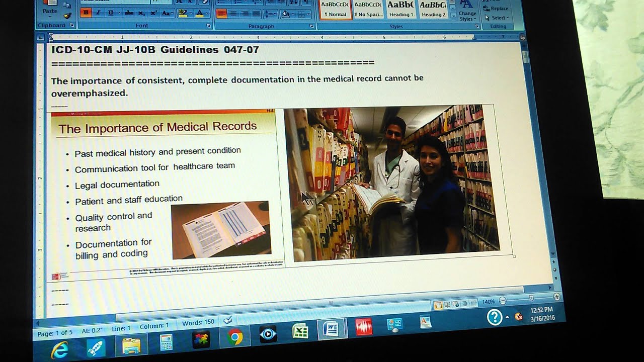Screen dimensions: 644x362
Task: Click the Copy icon in Clipboard group
Action: tap(67, 6)
